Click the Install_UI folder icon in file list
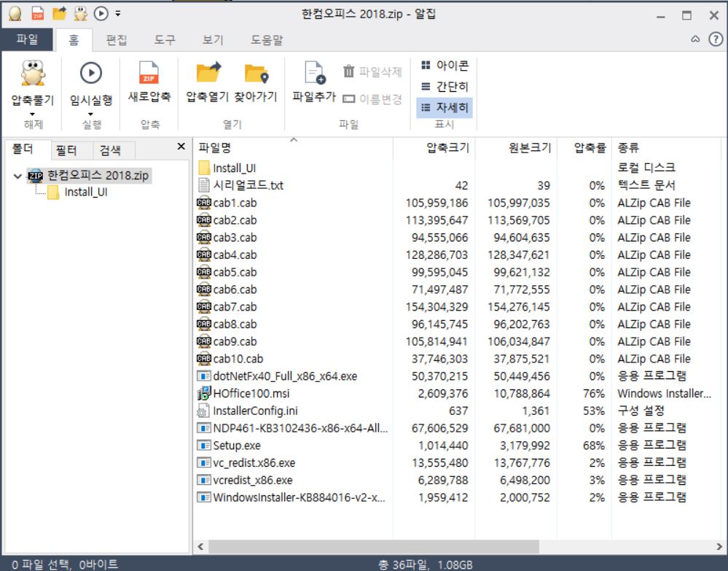Viewport: 728px width, 571px height. tap(204, 168)
